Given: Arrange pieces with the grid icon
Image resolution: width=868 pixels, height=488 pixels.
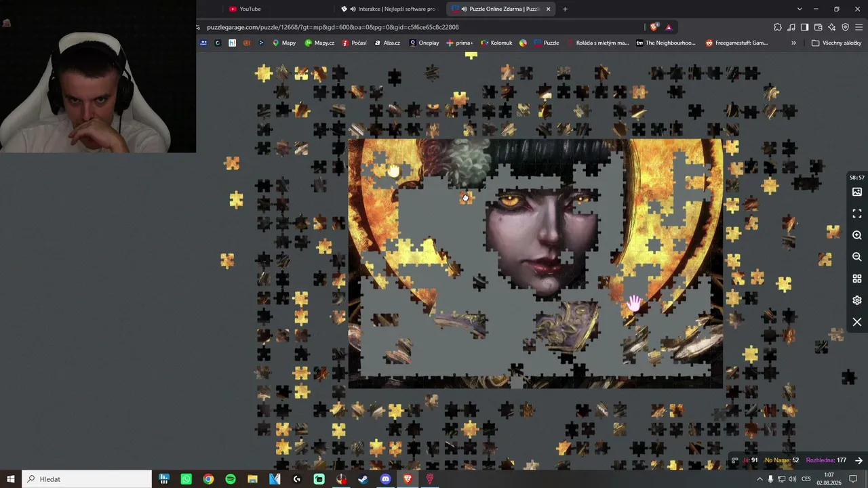Looking at the screenshot, I should coord(857,279).
